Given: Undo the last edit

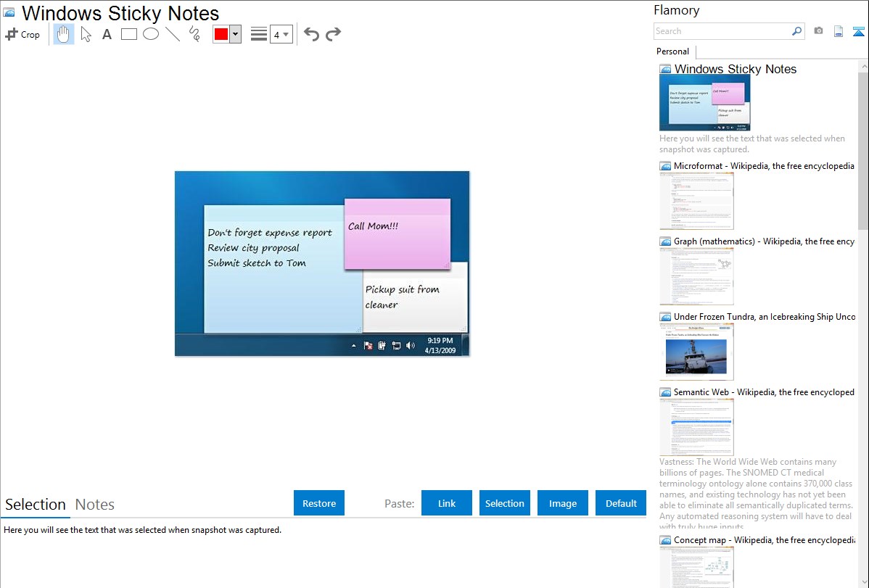Looking at the screenshot, I should 311,34.
